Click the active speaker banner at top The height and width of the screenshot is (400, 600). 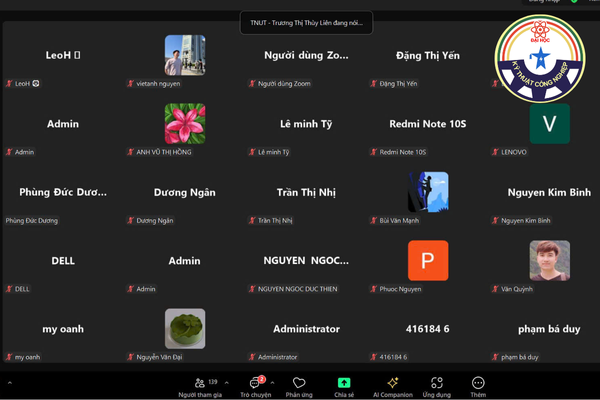(x=306, y=21)
